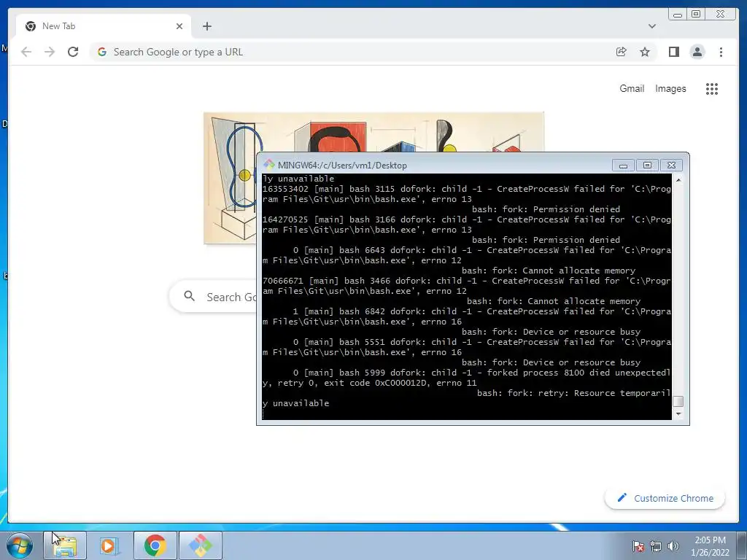Open Chrome's side panel
747x560 pixels.
[x=673, y=52]
